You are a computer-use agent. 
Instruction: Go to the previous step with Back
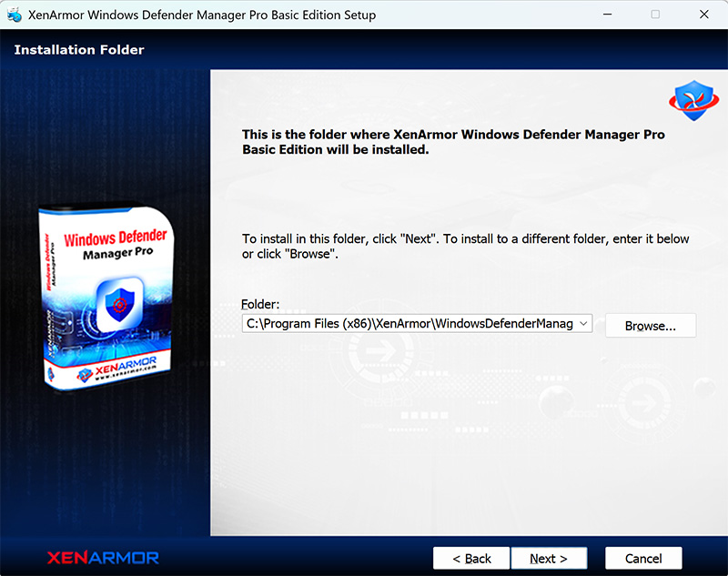pyautogui.click(x=470, y=558)
